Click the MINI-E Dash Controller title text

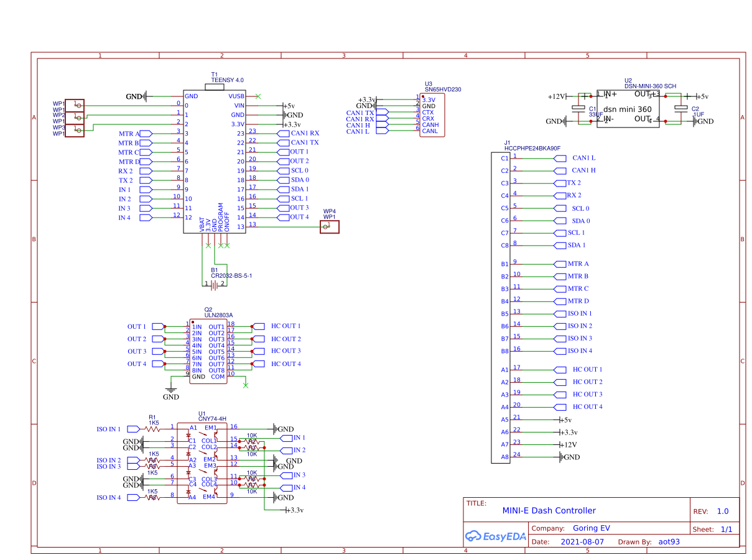tap(549, 511)
